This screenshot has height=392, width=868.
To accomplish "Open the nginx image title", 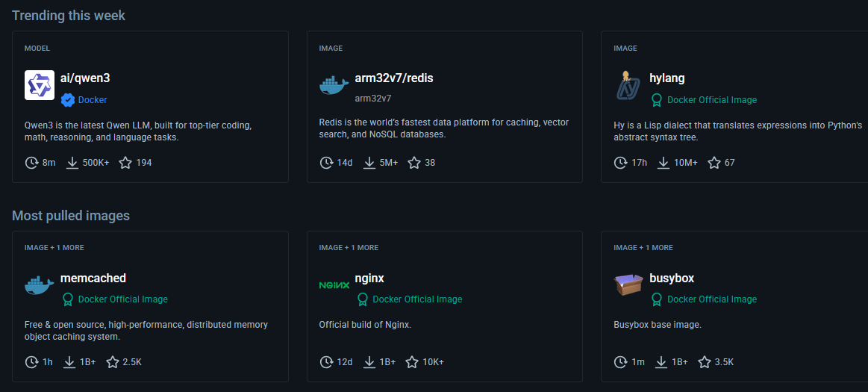I will tap(369, 278).
